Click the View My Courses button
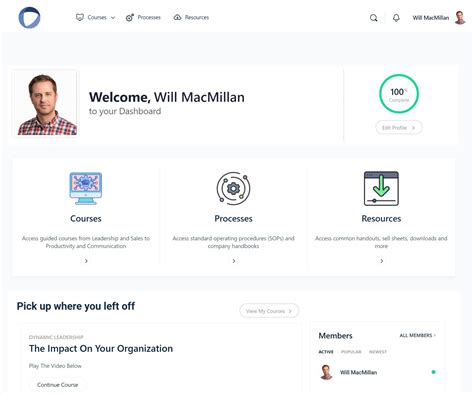The image size is (474, 394). [x=269, y=311]
